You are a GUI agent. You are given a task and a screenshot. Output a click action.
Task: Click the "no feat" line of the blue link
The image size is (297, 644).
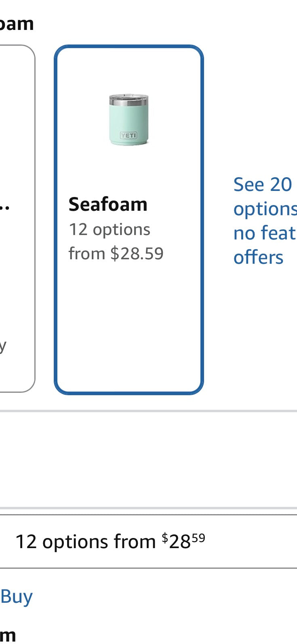click(x=265, y=233)
